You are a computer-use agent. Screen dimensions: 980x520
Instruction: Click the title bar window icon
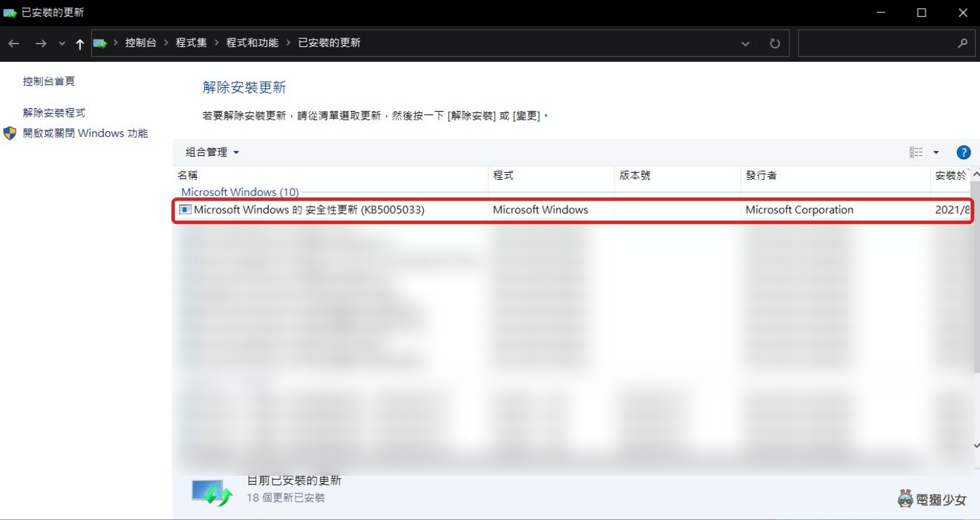pos(10,13)
